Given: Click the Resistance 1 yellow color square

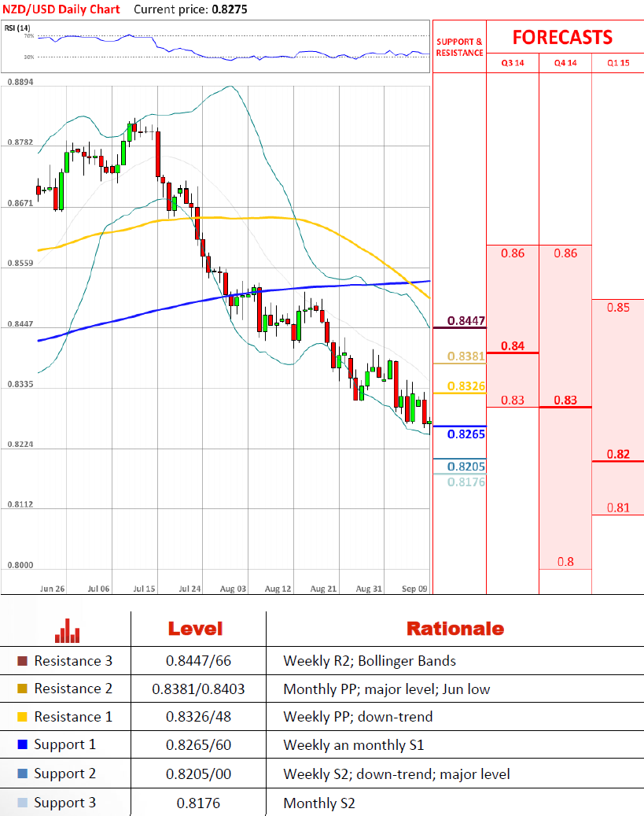Looking at the screenshot, I should [22, 717].
